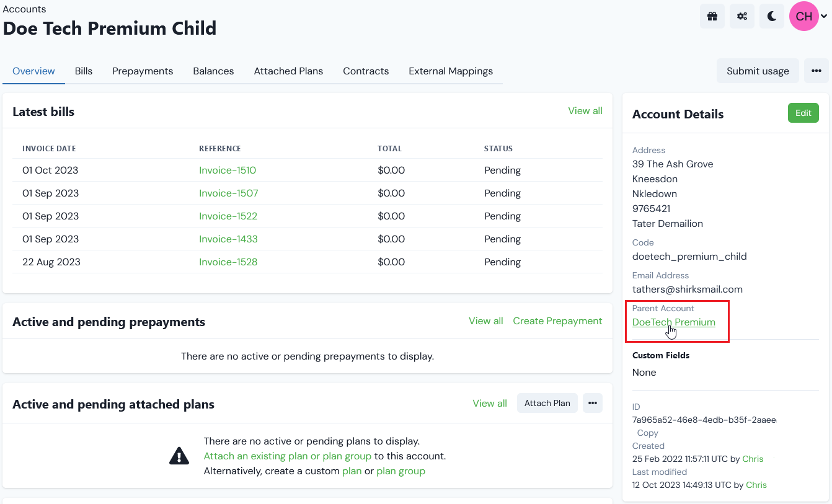Open the External Mappings tab

pos(451,71)
